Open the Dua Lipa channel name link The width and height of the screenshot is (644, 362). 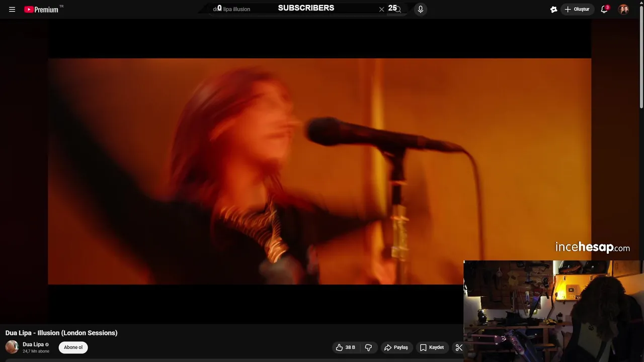(33, 344)
